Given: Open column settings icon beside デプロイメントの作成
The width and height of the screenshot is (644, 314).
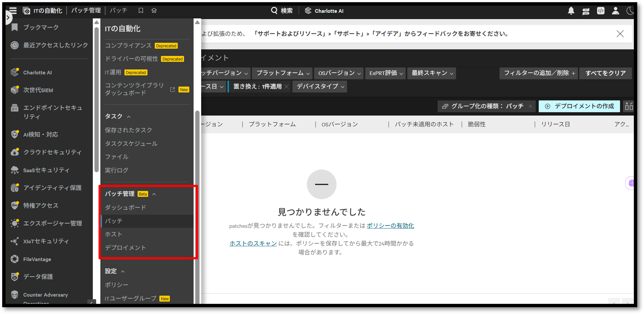Looking at the screenshot, I should point(629,106).
